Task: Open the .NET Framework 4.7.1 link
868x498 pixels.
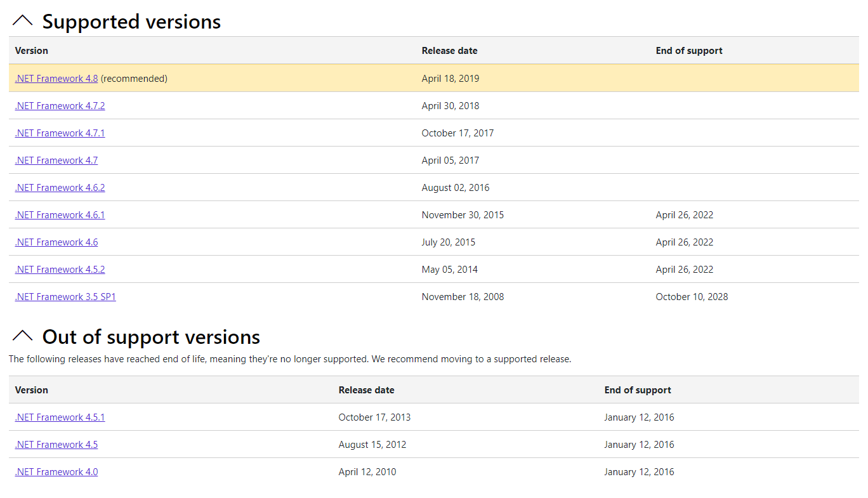Action: click(x=60, y=133)
